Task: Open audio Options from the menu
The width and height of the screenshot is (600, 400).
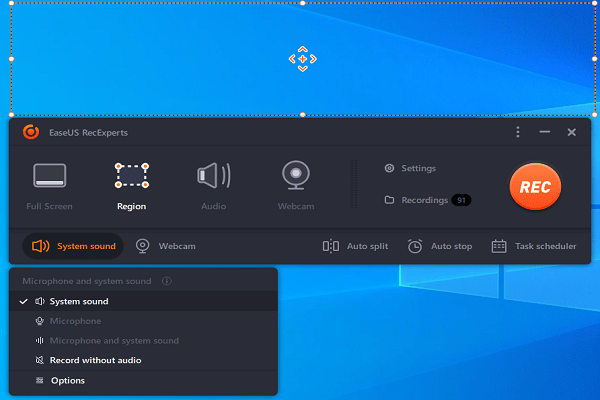Action: click(143, 380)
